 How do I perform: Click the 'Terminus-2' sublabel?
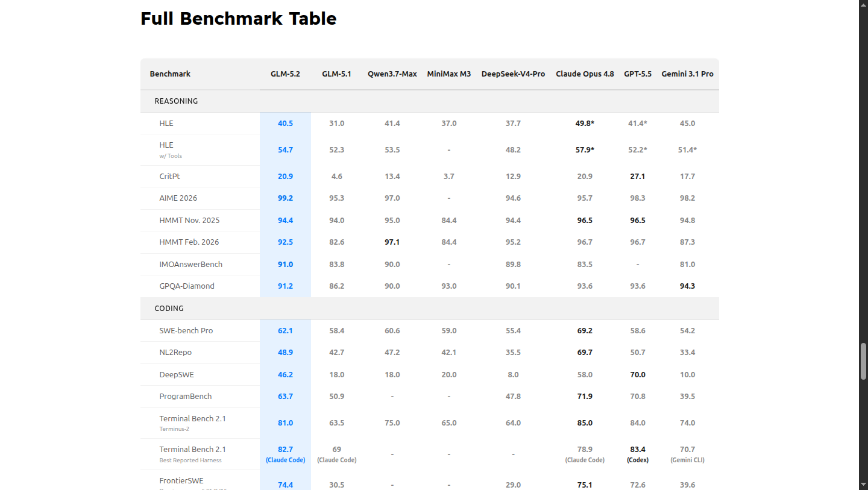pos(174,429)
